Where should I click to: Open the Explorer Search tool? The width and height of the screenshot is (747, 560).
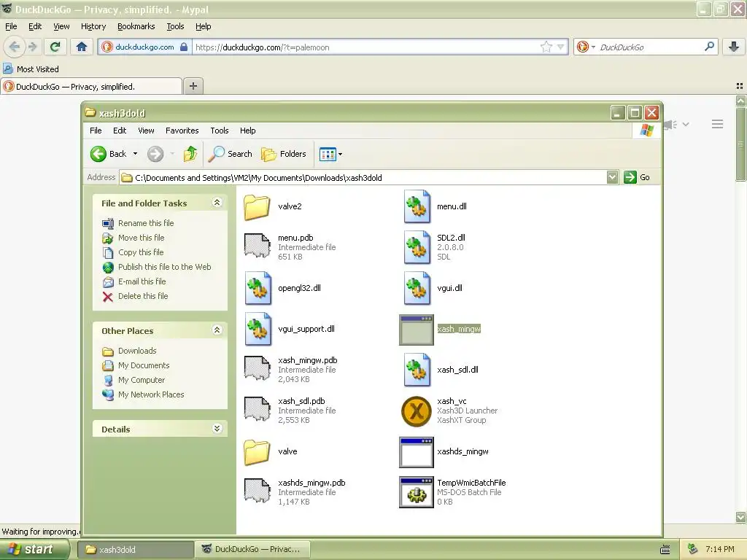coord(230,154)
